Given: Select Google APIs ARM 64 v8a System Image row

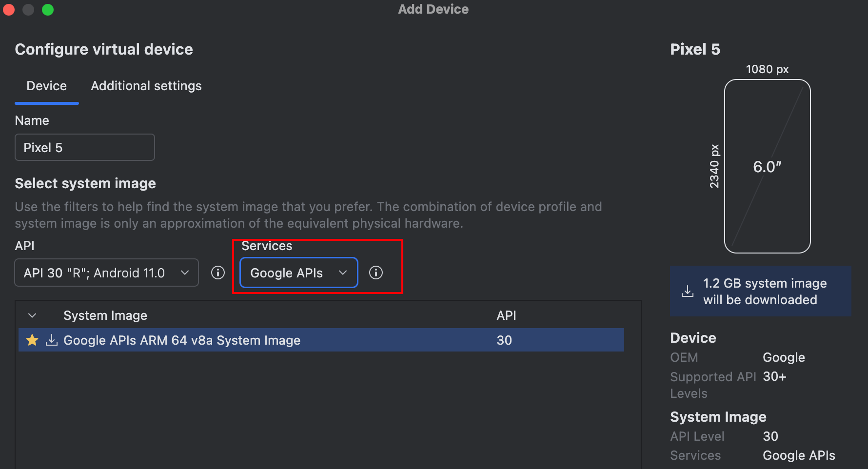Looking at the screenshot, I should [x=321, y=340].
